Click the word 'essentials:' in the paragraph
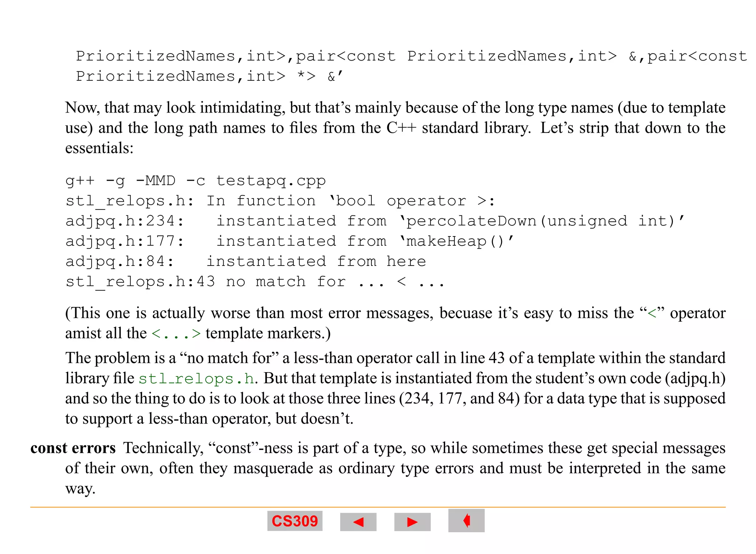The width and height of the screenshot is (756, 554). pos(99,148)
